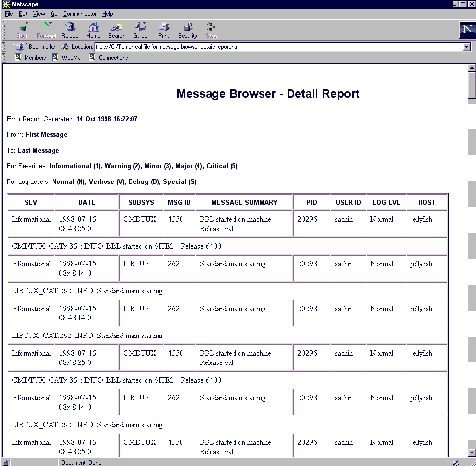
Task: Maximize the Netscape window
Action: point(463,4)
